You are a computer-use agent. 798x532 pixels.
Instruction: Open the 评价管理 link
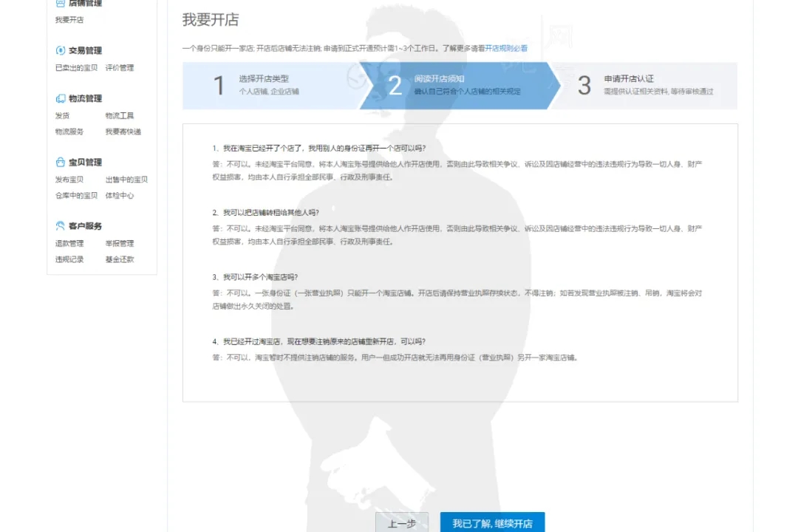[121, 67]
